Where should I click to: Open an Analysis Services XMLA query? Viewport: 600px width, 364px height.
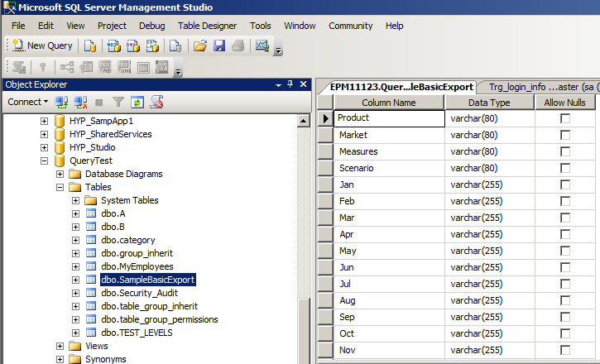[x=152, y=45]
